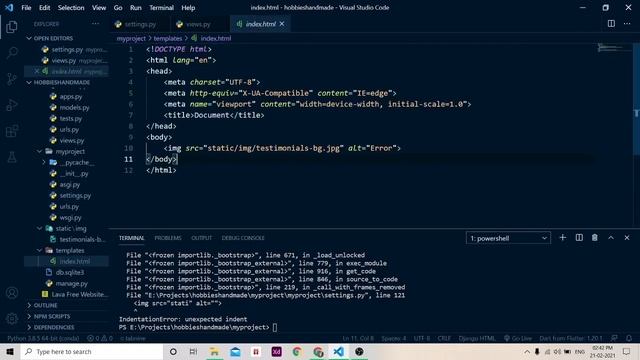
Task: Switch to the views.py editor tab
Action: pyautogui.click(x=198, y=24)
